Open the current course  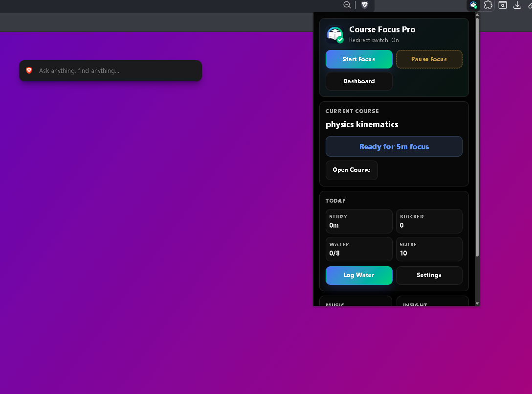352,170
